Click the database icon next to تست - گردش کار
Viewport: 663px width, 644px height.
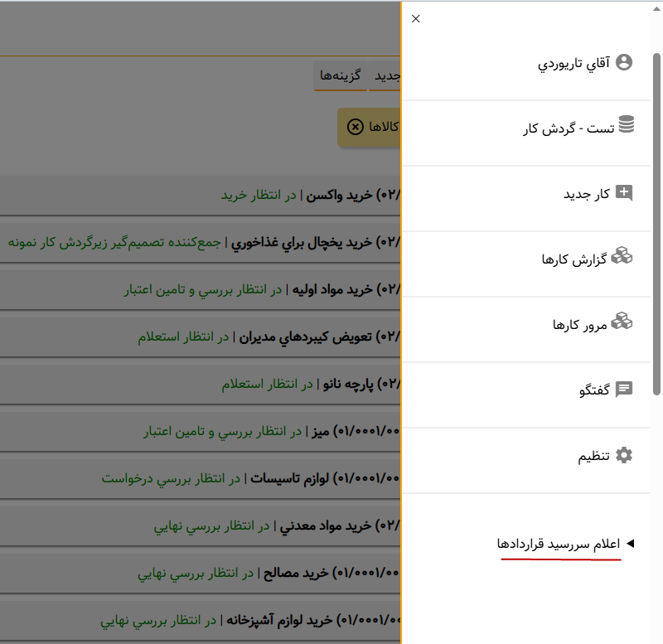pyautogui.click(x=626, y=126)
